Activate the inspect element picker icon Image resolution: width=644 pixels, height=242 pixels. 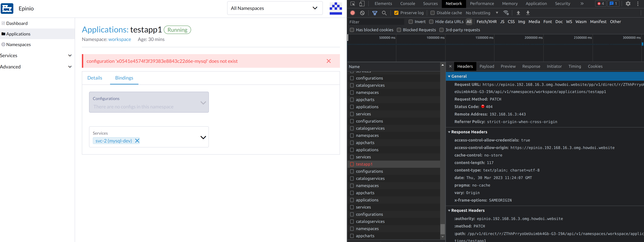pos(353,3)
